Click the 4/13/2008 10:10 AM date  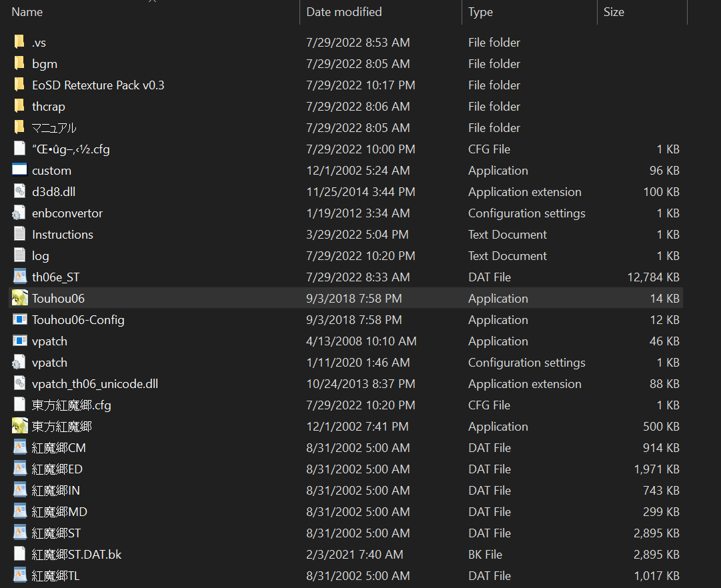pyautogui.click(x=362, y=341)
